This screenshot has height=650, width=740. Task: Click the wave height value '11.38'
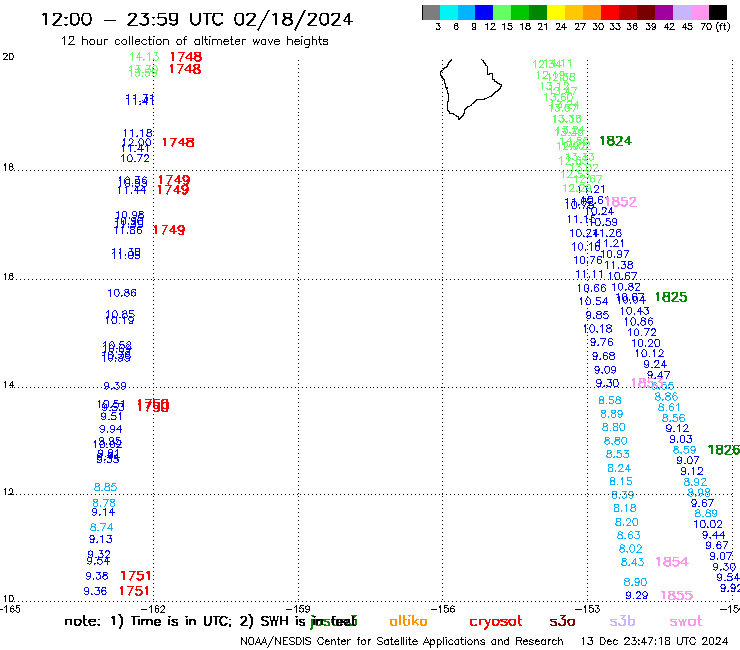tap(619, 265)
